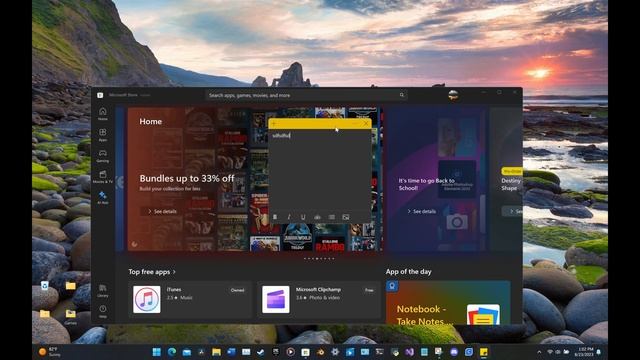Launch Microsoft Edge from taskbar
Screen dimensions: 640x360
pos(171,352)
